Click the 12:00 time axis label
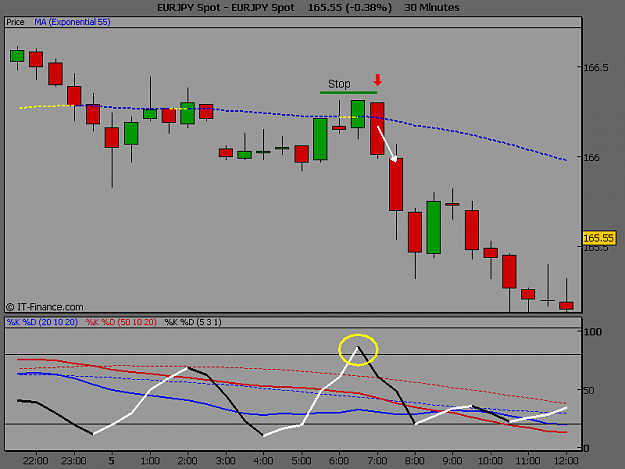 (566, 461)
